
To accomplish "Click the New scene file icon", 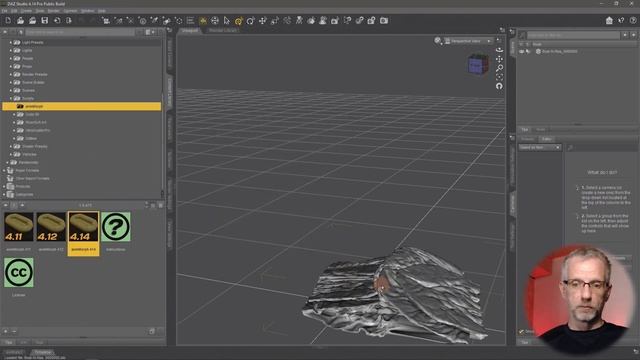I will tap(8, 20).
